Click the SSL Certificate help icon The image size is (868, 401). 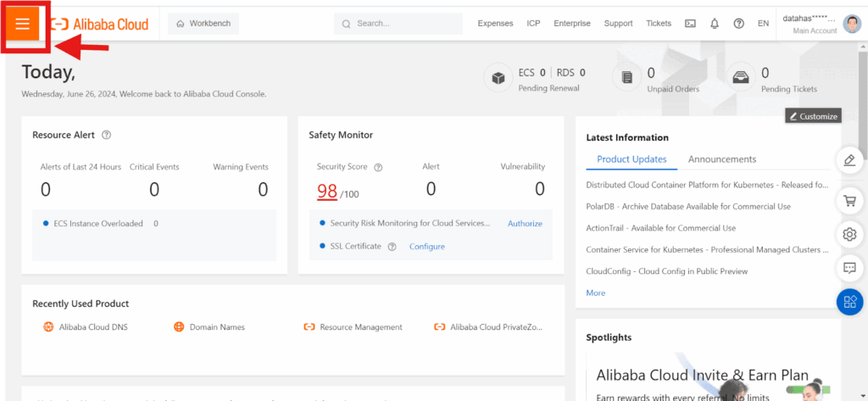coord(392,247)
